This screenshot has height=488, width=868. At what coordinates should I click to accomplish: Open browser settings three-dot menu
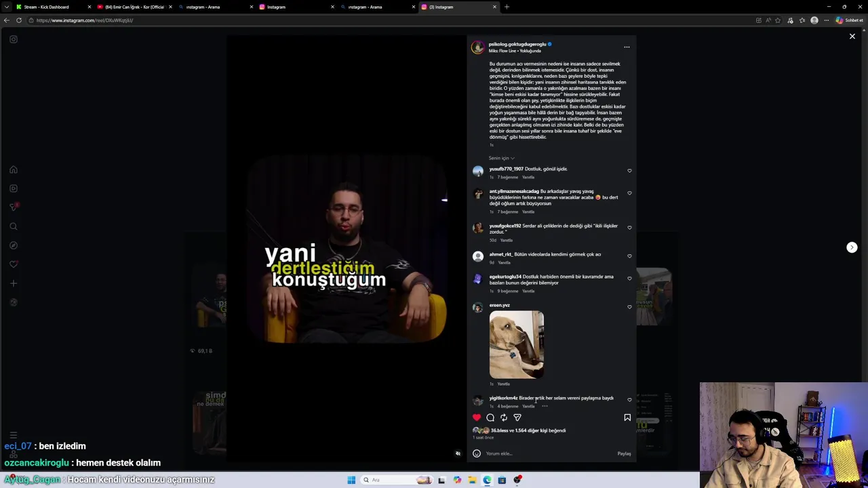[826, 20]
